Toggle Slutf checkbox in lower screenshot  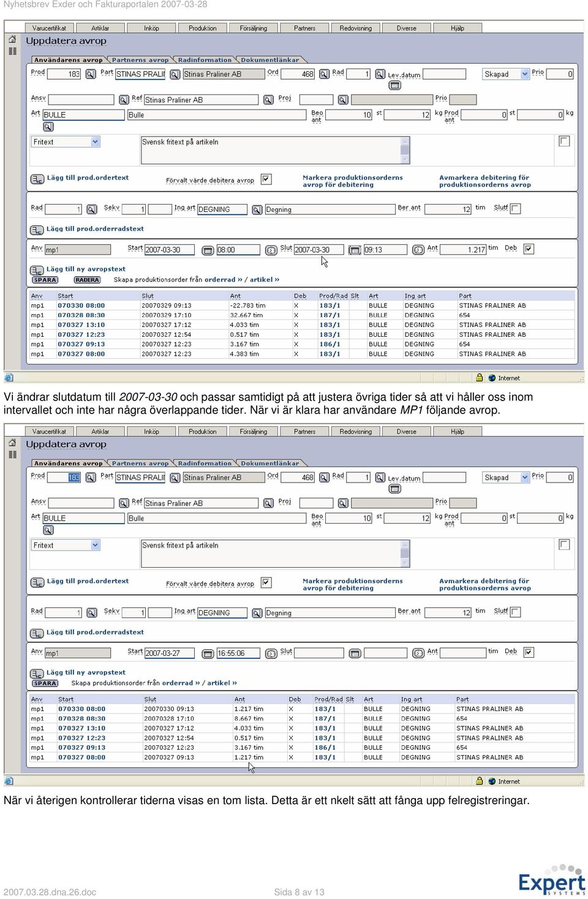click(x=516, y=612)
